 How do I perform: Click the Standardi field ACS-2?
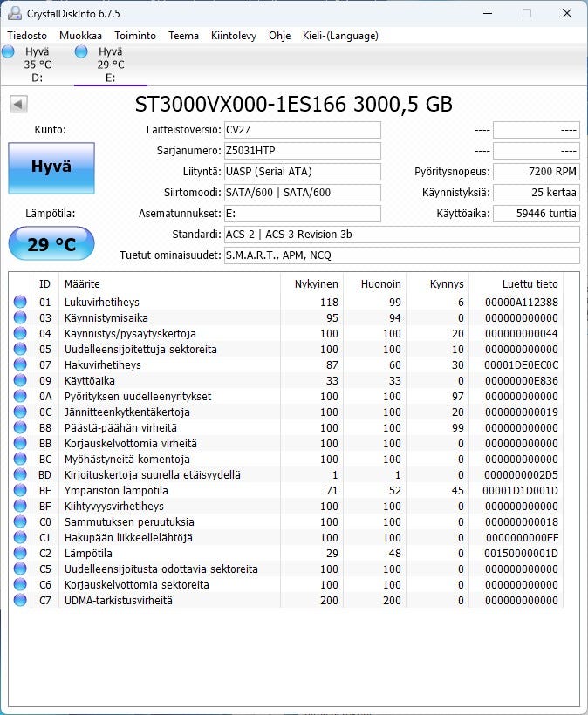(x=402, y=235)
